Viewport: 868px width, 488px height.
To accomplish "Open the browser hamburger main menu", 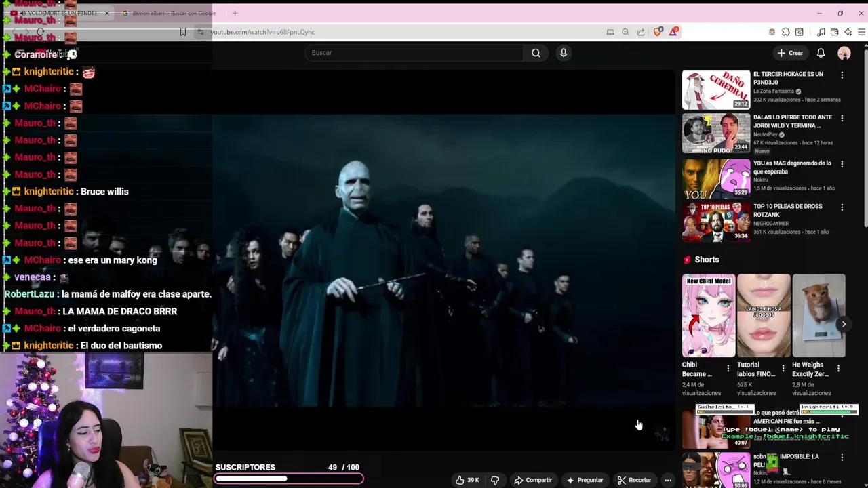I will coord(861,32).
